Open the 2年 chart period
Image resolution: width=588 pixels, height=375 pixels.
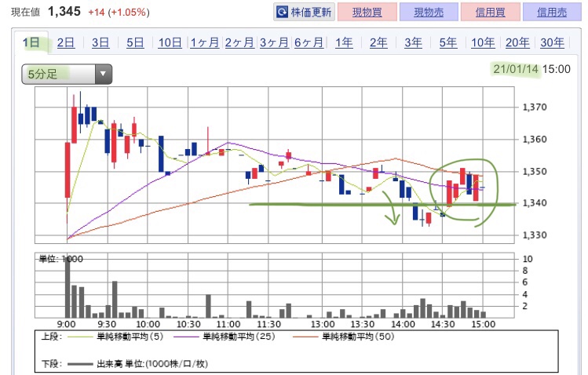point(378,42)
